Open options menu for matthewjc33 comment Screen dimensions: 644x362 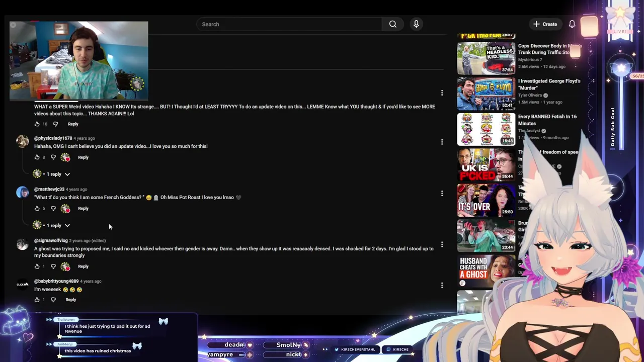pyautogui.click(x=442, y=193)
